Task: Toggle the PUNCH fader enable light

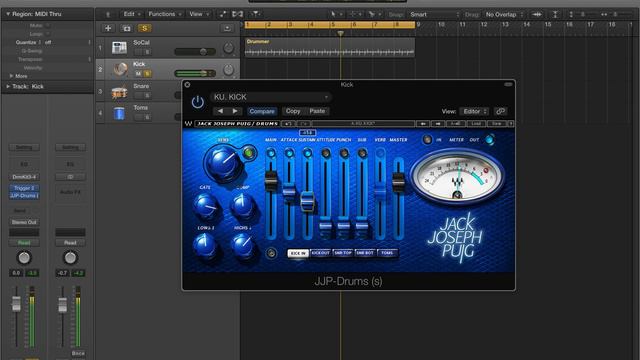Action: pyautogui.click(x=344, y=153)
